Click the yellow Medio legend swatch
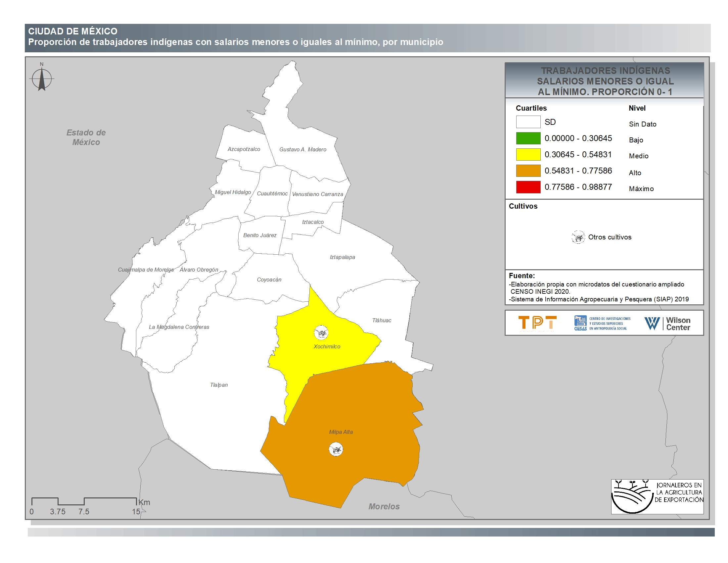 tap(528, 154)
